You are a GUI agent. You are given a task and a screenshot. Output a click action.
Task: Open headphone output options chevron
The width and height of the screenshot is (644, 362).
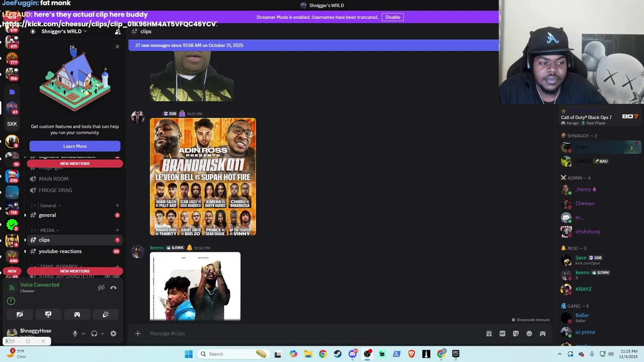[x=103, y=333]
